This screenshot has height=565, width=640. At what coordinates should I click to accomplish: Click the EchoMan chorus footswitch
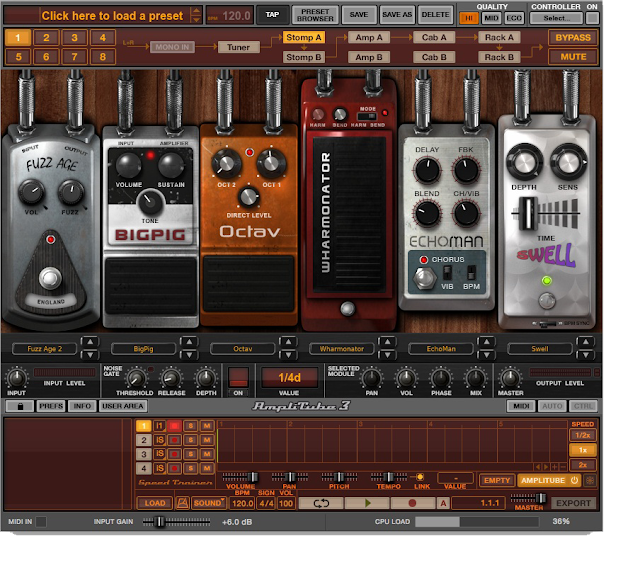[x=424, y=278]
